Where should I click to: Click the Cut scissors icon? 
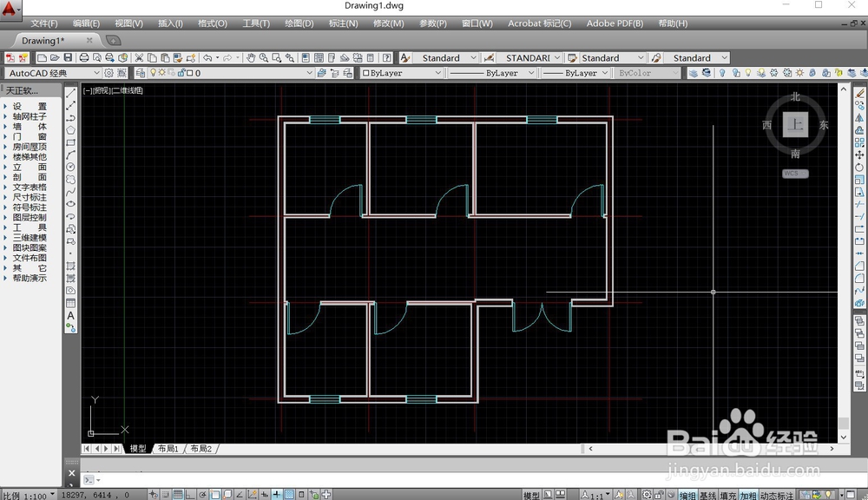(x=139, y=57)
